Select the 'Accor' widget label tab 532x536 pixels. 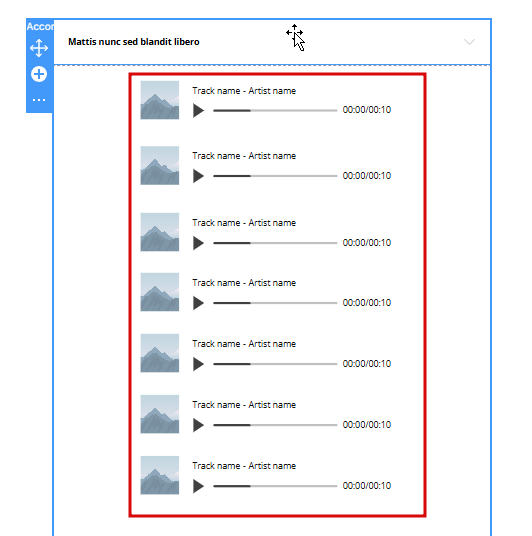(40, 26)
